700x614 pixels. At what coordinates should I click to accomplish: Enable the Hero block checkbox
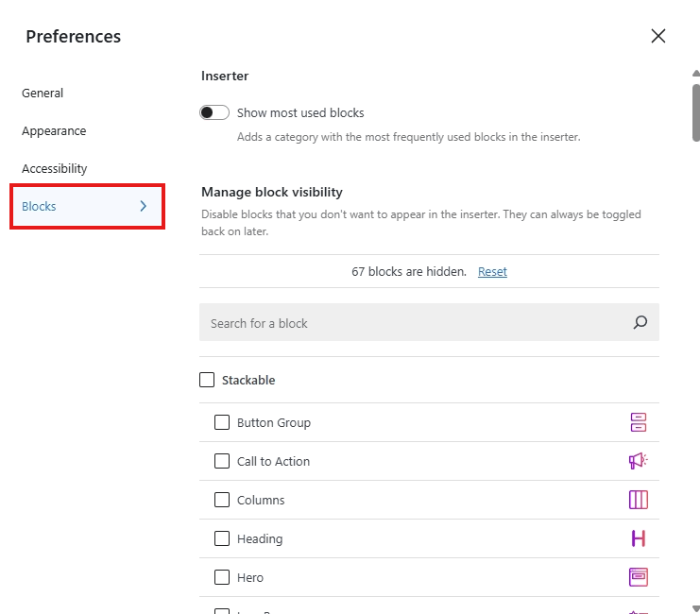point(222,577)
